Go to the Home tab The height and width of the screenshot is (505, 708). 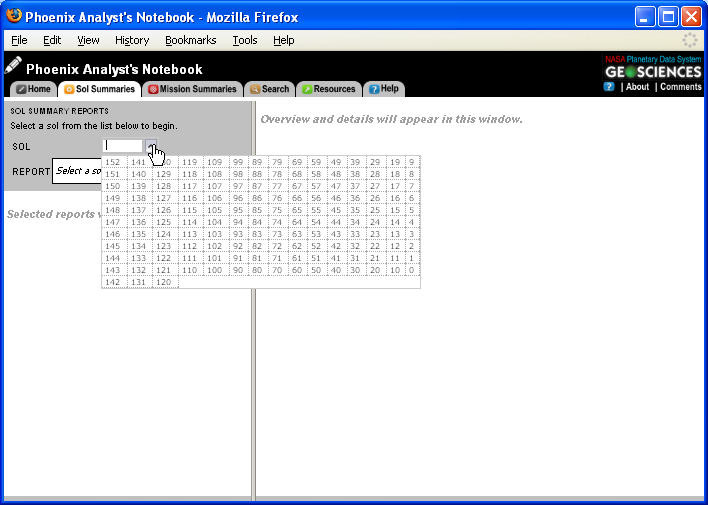[33, 89]
